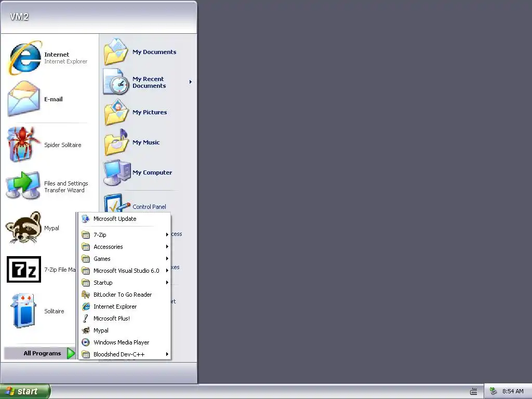Click the My Pictures label
The image size is (532, 399).
click(x=150, y=112)
